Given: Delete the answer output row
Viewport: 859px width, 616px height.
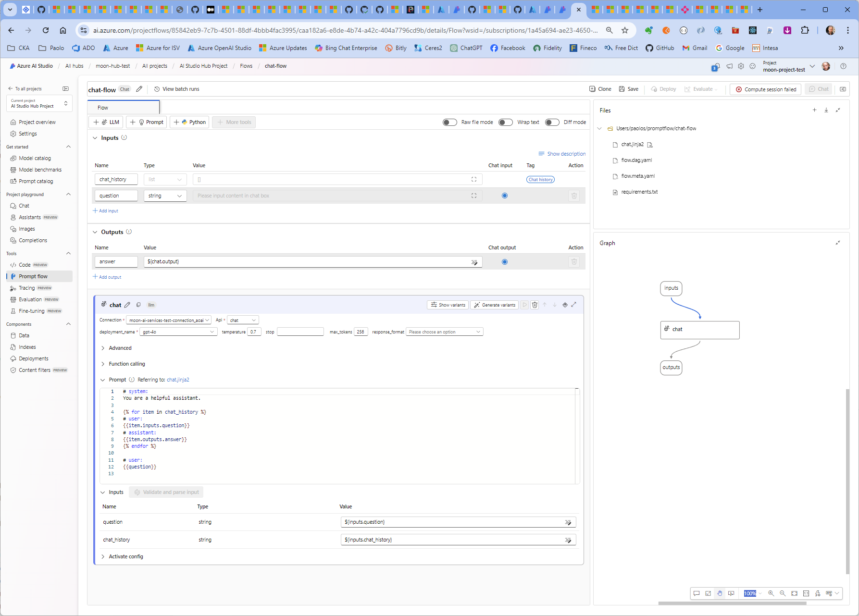Looking at the screenshot, I should [574, 262].
